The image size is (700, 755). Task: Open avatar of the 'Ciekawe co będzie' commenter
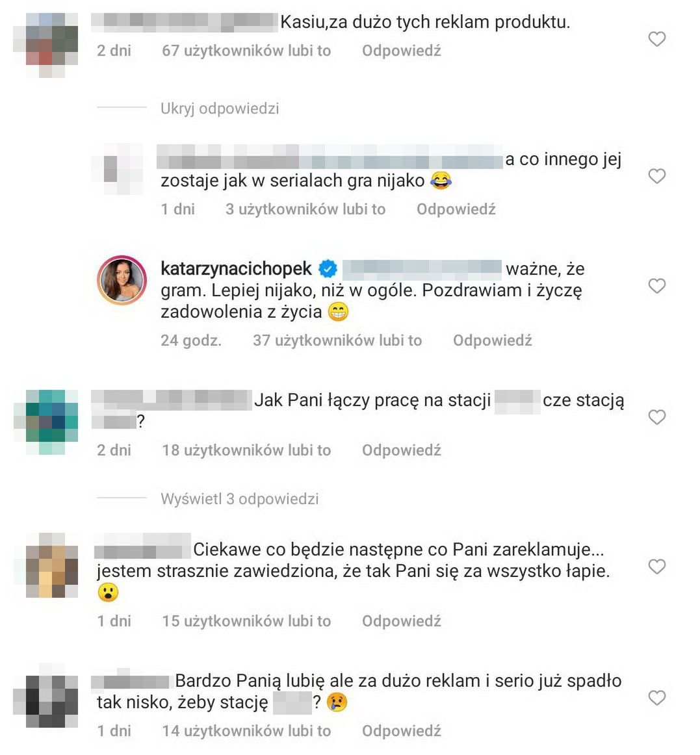(51, 565)
